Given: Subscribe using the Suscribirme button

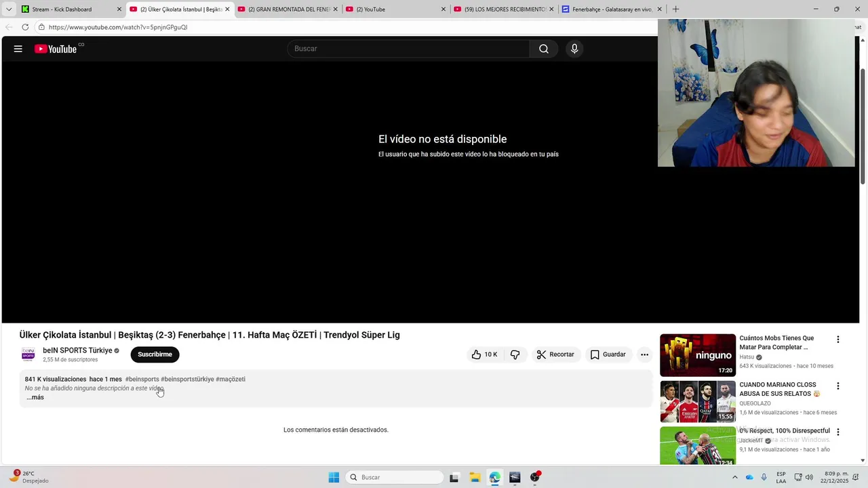Looking at the screenshot, I should (x=155, y=354).
